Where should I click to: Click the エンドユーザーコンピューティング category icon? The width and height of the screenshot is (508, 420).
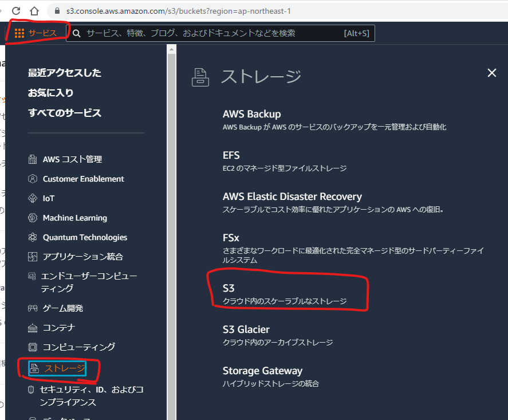(x=31, y=276)
